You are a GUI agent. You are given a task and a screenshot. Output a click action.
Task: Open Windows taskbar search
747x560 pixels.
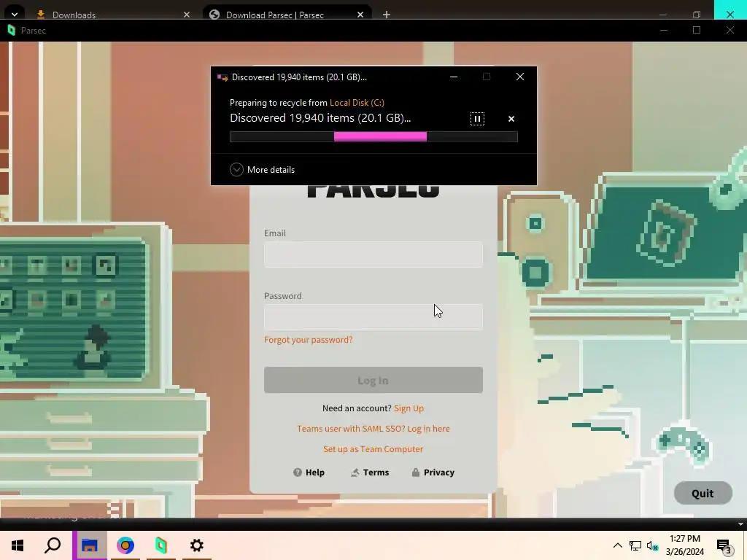(53, 545)
